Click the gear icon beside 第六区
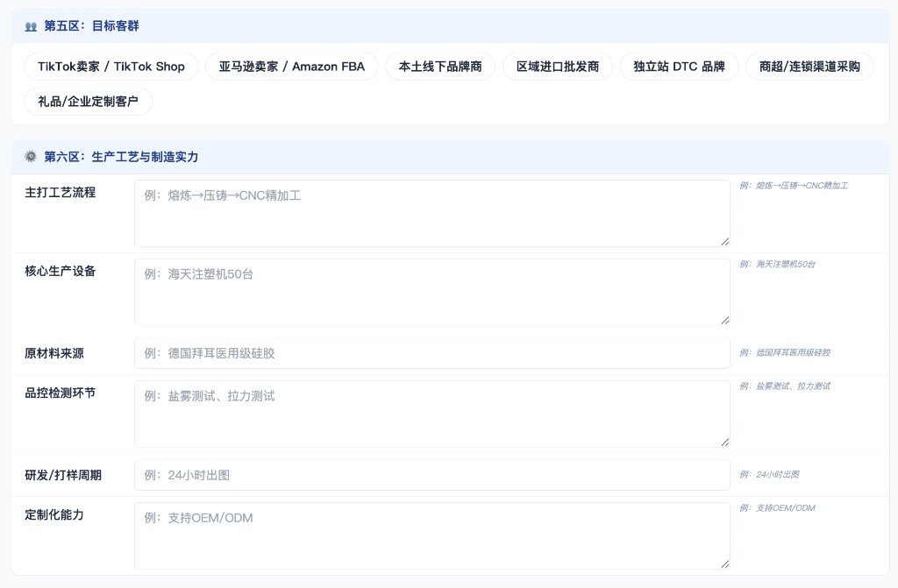This screenshot has width=898, height=588. click(x=31, y=156)
